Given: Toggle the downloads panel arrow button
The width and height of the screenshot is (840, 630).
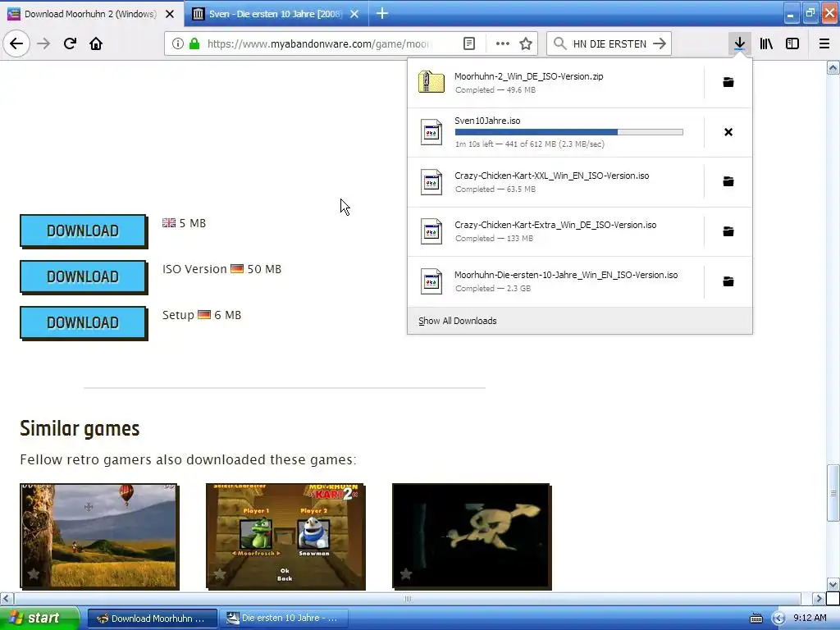Looking at the screenshot, I should (739, 43).
